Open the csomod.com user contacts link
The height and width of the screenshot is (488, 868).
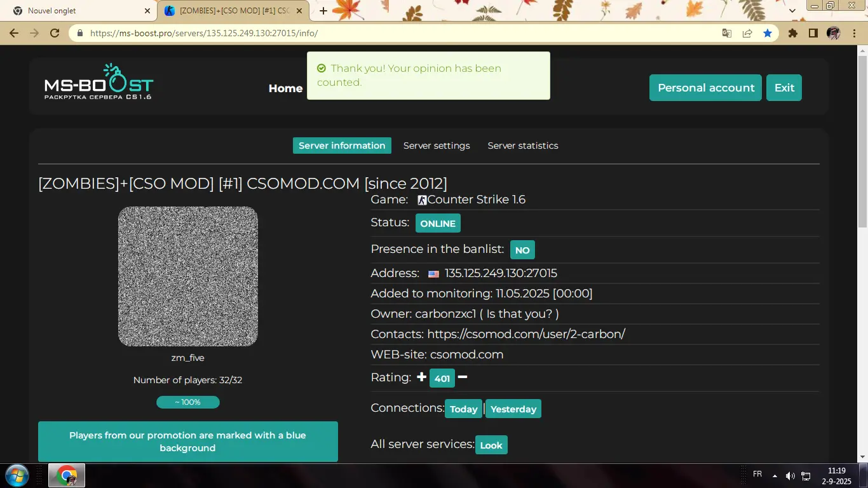[x=526, y=334]
